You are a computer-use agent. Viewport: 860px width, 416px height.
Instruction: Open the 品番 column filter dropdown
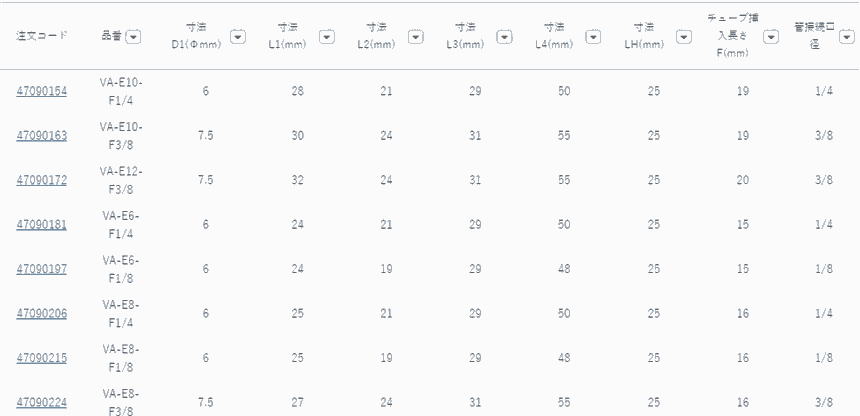[x=134, y=36]
